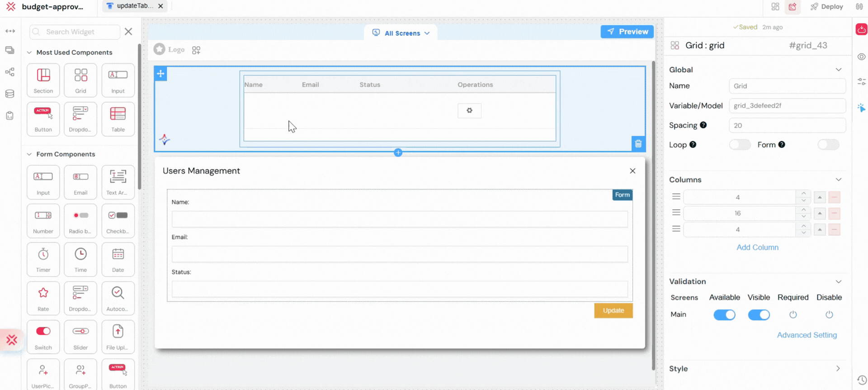Expand the Style section
The width and height of the screenshot is (868, 390).
click(x=837, y=369)
